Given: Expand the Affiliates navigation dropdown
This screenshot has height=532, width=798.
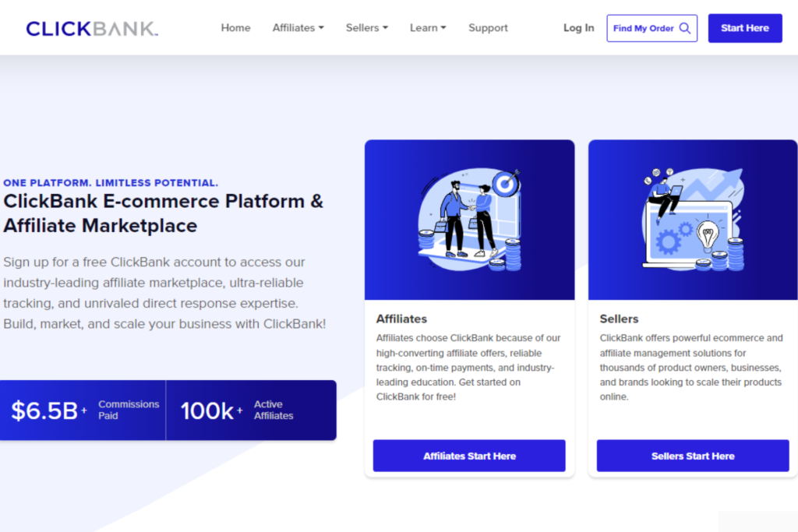Looking at the screenshot, I should pyautogui.click(x=298, y=28).
